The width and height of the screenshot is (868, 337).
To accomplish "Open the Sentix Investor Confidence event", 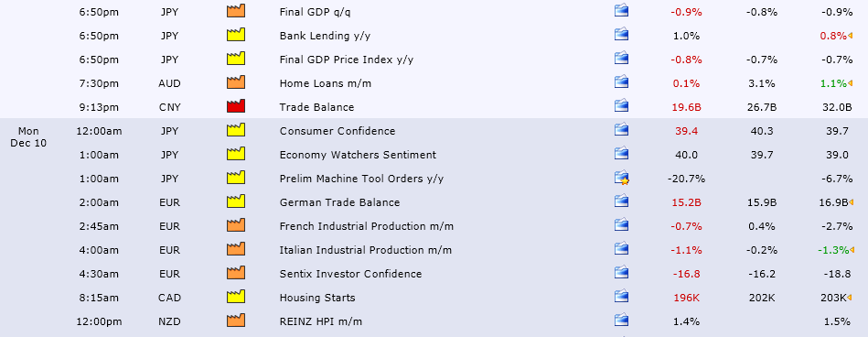I will [350, 274].
